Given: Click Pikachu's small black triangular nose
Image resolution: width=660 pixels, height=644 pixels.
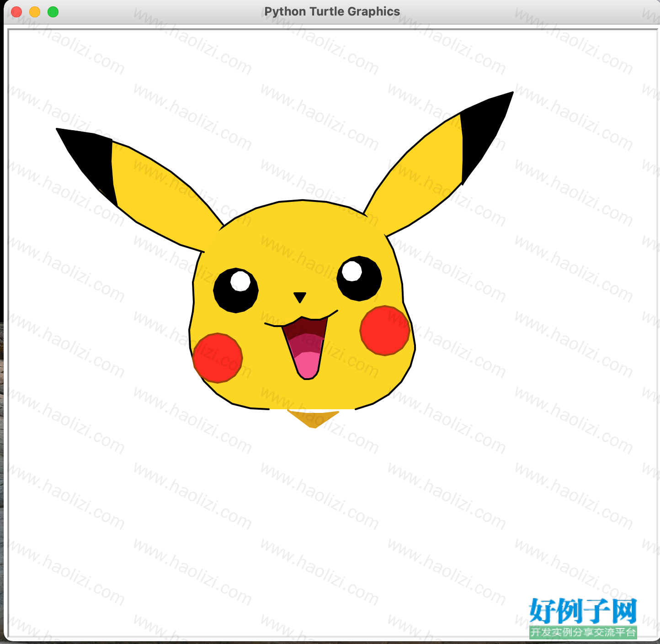Looking at the screenshot, I should click(x=300, y=297).
